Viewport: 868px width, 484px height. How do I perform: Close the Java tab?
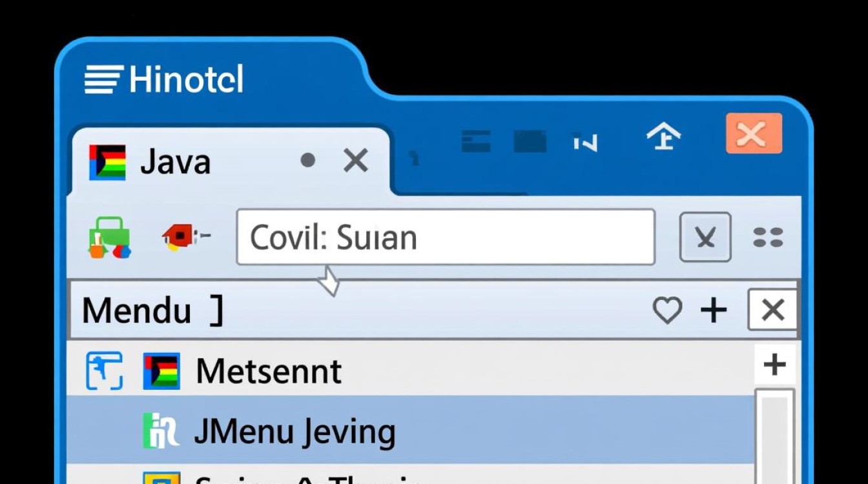point(355,160)
